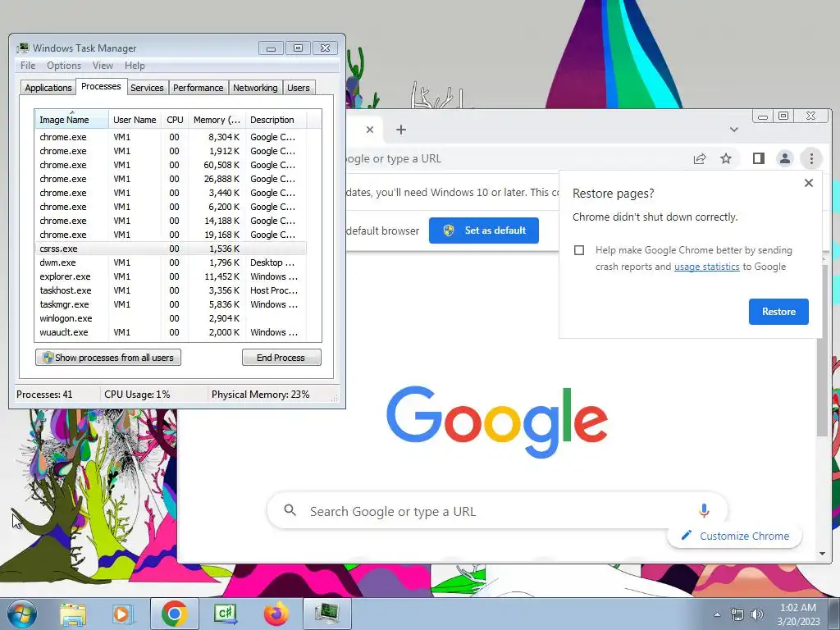Sort processes by CPU column header

pyautogui.click(x=176, y=120)
